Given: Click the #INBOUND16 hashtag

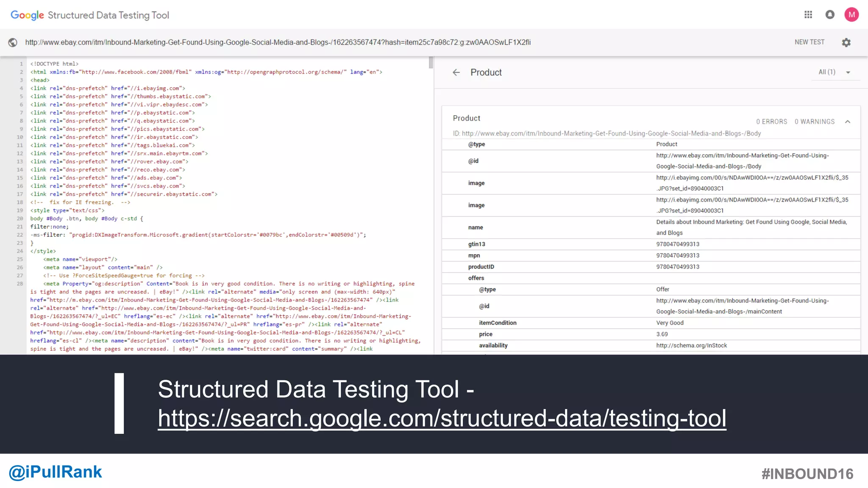Looking at the screenshot, I should (x=807, y=474).
